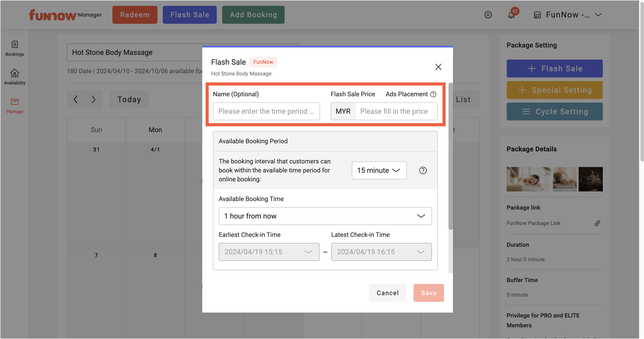
Task: Click the Cancel button
Action: pos(388,293)
